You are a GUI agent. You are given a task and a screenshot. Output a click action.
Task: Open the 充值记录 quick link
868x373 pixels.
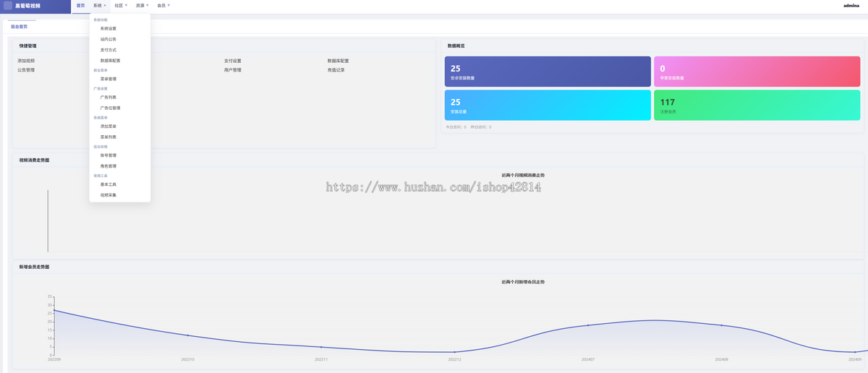[336, 70]
